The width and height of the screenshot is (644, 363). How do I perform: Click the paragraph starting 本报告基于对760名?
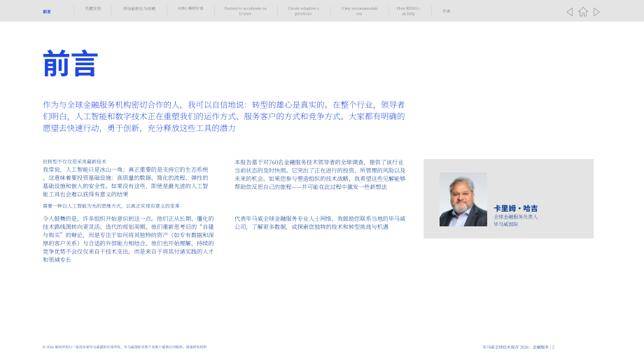(321, 174)
